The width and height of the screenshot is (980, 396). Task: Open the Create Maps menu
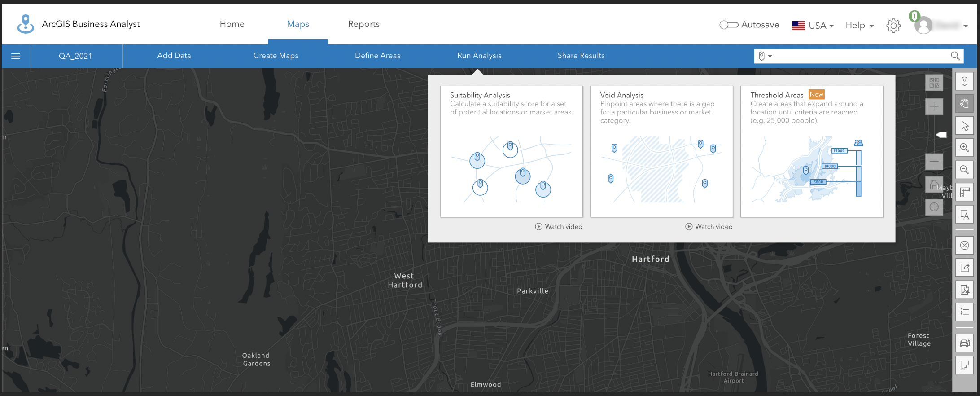click(x=276, y=56)
